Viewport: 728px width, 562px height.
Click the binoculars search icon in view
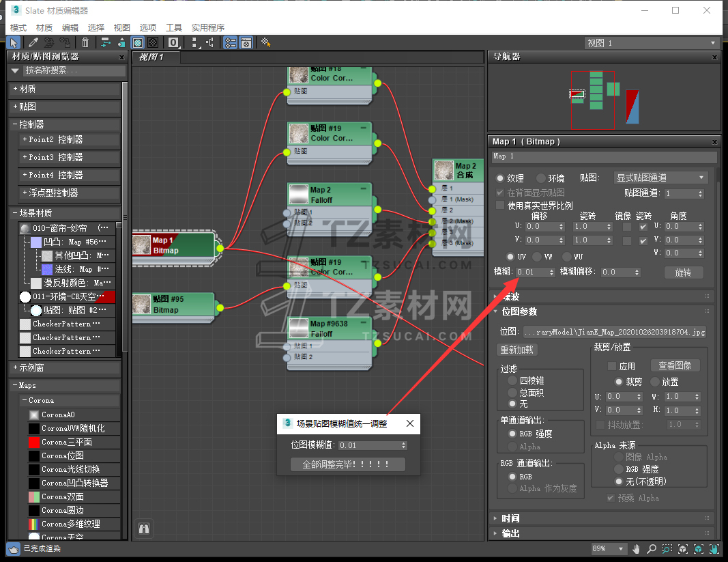(144, 529)
